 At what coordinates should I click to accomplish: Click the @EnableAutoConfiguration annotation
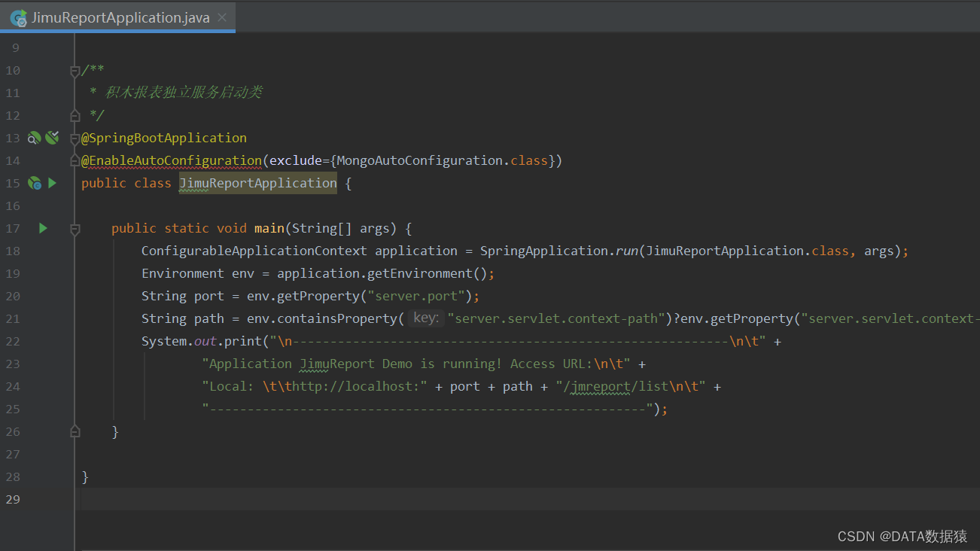click(x=172, y=160)
